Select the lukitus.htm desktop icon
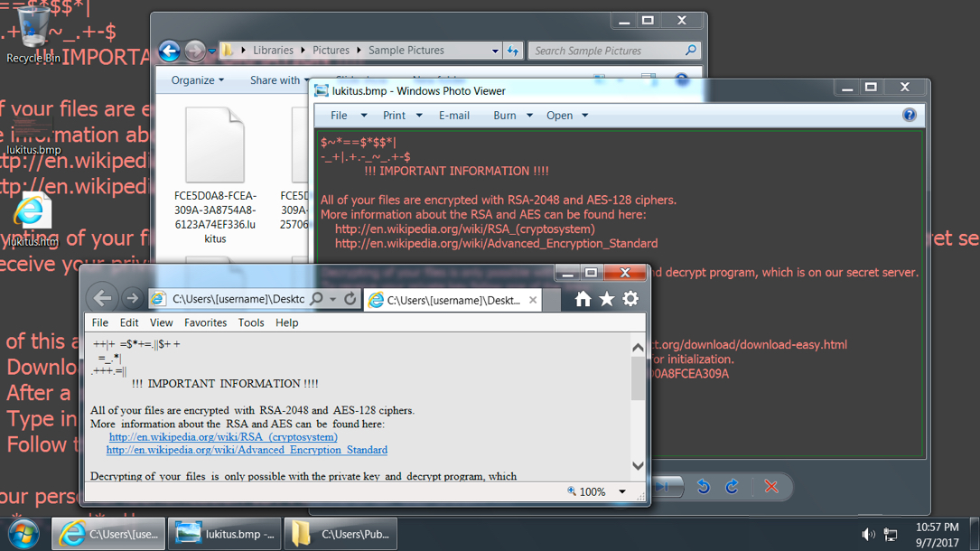The width and height of the screenshot is (980, 551). click(x=33, y=219)
